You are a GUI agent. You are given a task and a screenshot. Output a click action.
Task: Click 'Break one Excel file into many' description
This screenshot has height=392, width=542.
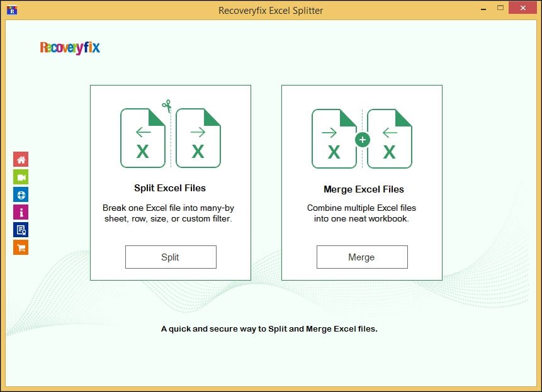(x=168, y=213)
